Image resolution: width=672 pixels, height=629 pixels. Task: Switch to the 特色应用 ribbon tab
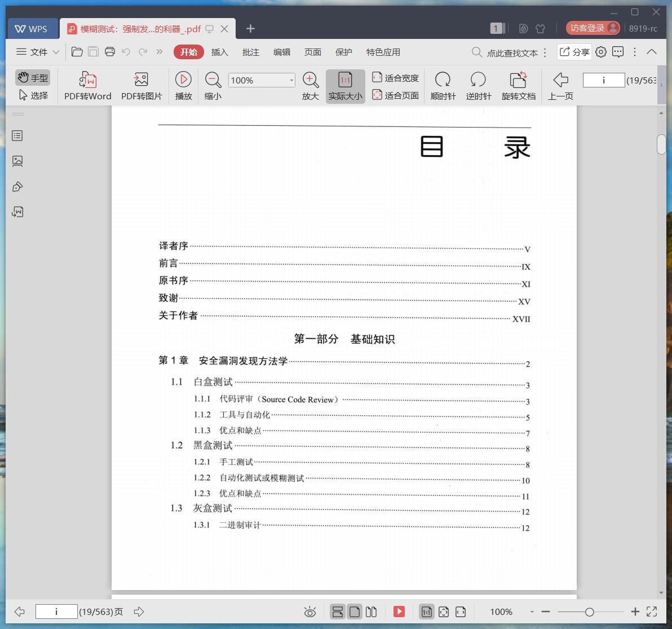pyautogui.click(x=383, y=52)
